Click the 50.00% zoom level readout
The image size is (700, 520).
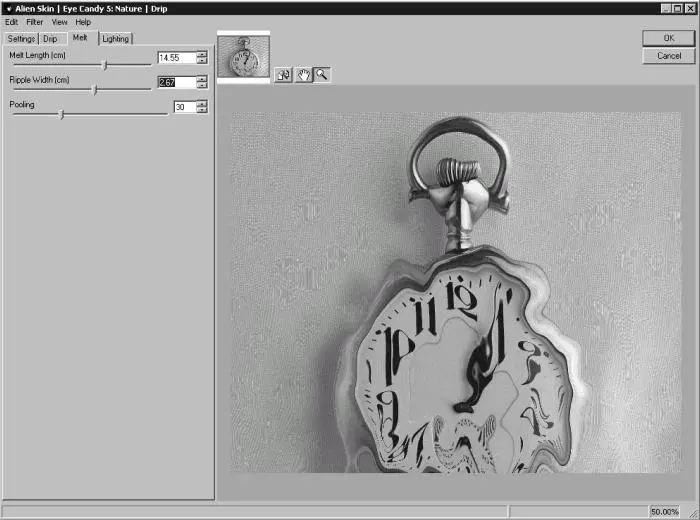tap(664, 512)
